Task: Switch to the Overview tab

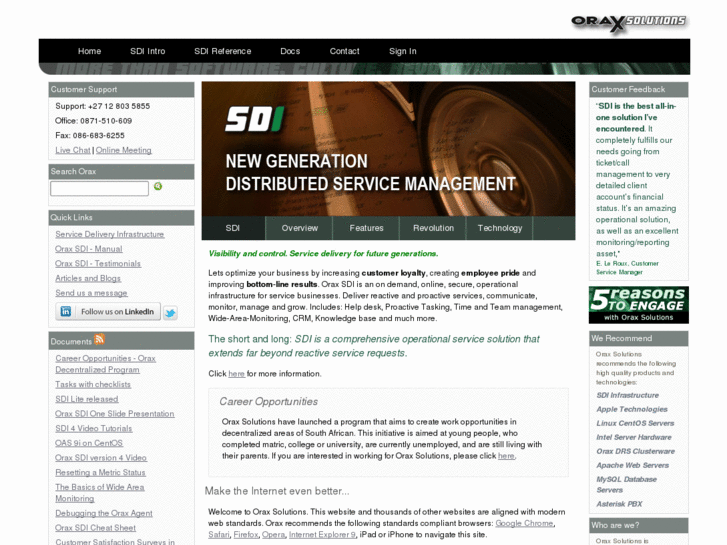Action: click(x=300, y=228)
